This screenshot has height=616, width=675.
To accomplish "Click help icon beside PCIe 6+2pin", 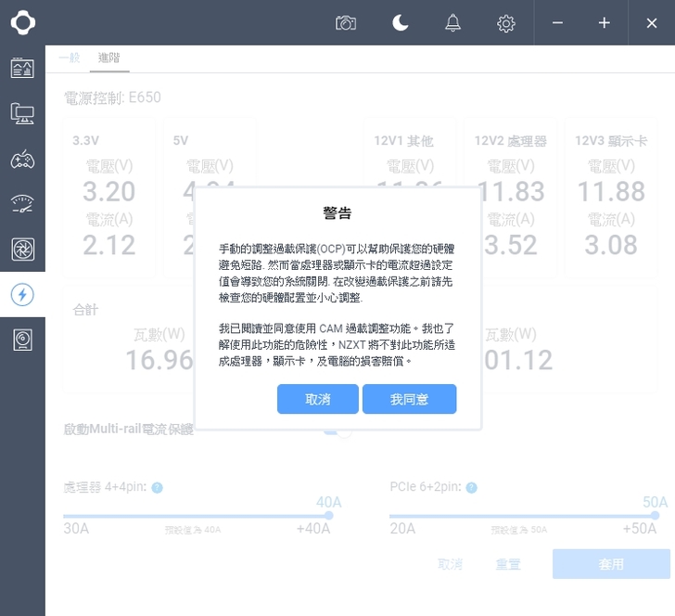I will point(472,488).
